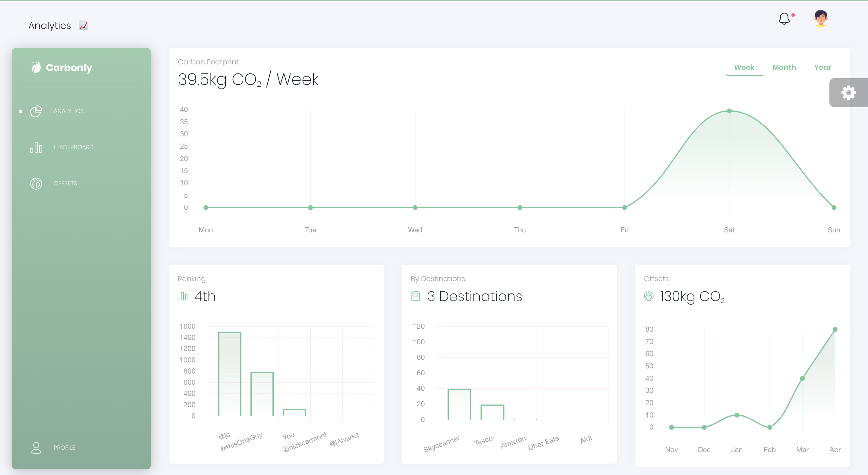This screenshot has height=475, width=868.
Task: Click the Saturday peak point on chart
Action: coord(729,111)
